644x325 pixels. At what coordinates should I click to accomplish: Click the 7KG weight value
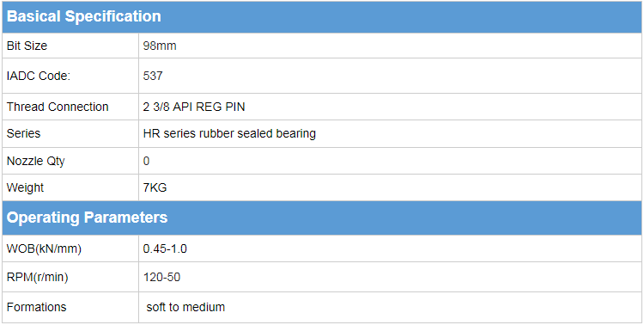click(x=155, y=187)
